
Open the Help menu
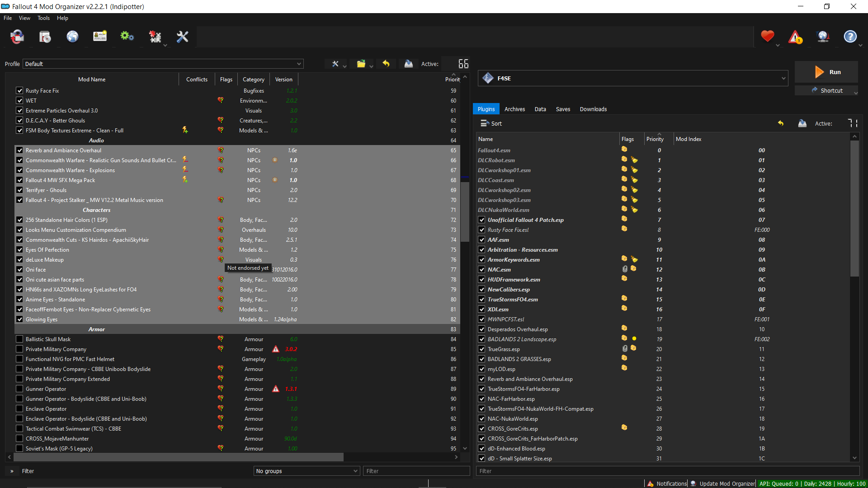[62, 18]
